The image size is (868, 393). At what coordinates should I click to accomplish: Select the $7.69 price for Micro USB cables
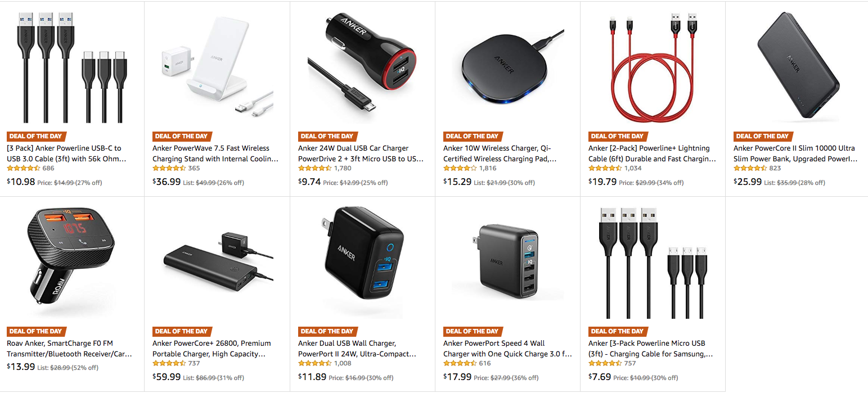pyautogui.click(x=600, y=377)
